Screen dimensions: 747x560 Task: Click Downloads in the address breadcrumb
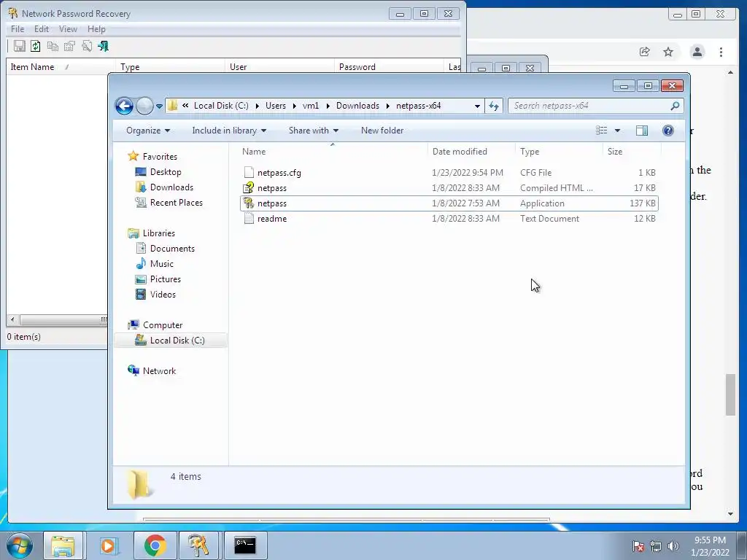(x=357, y=106)
